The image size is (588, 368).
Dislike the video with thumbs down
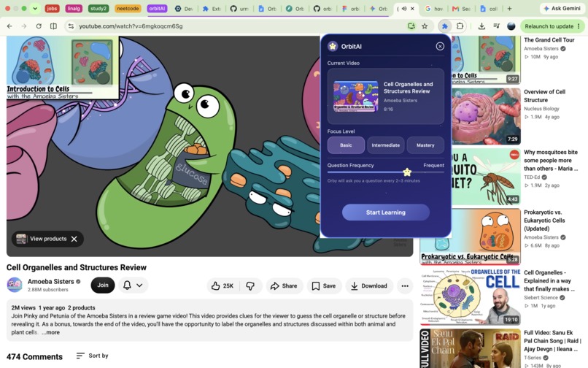[x=250, y=285]
